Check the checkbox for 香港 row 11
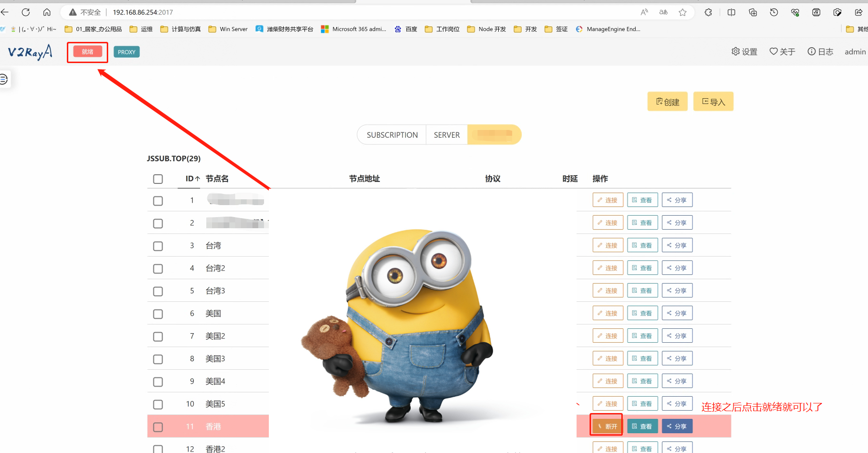The image size is (868, 453). 158,427
